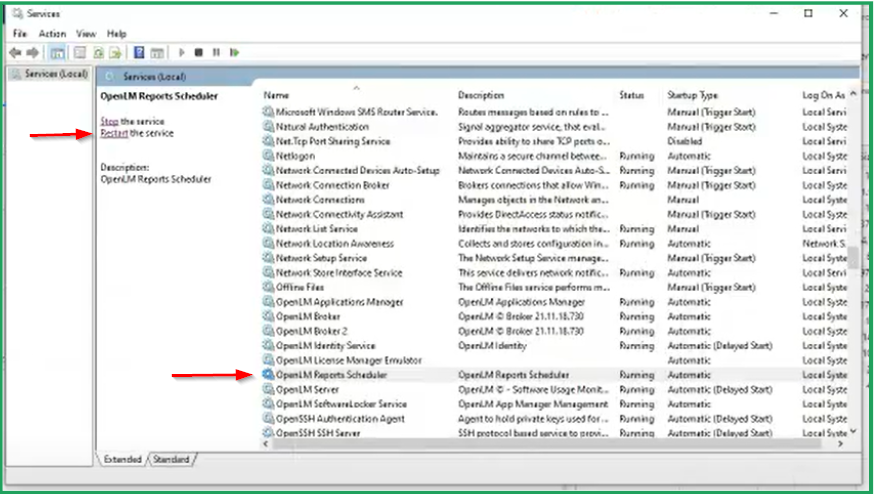Switch to the Standard tab
Image resolution: width=875 pixels, height=494 pixels.
tap(171, 459)
